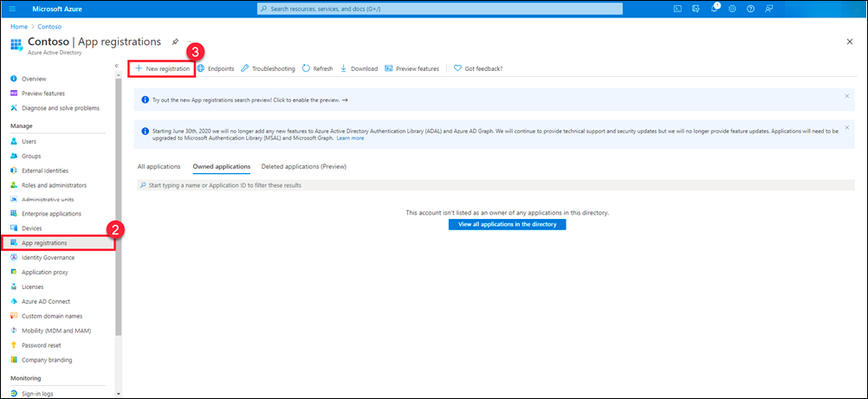Screen dimensions: 868x399
Task: Dismiss the search preview banner
Action: pos(846,96)
